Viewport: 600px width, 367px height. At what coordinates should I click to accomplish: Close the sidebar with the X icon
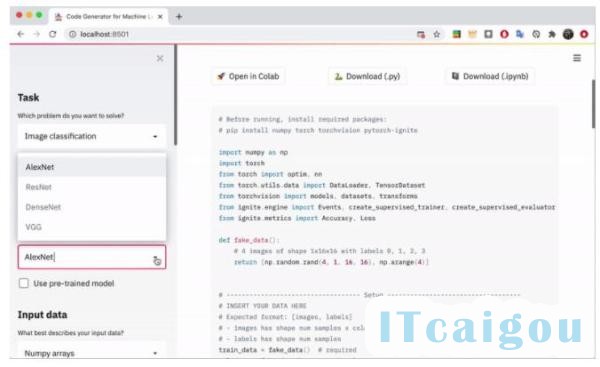pyautogui.click(x=160, y=59)
